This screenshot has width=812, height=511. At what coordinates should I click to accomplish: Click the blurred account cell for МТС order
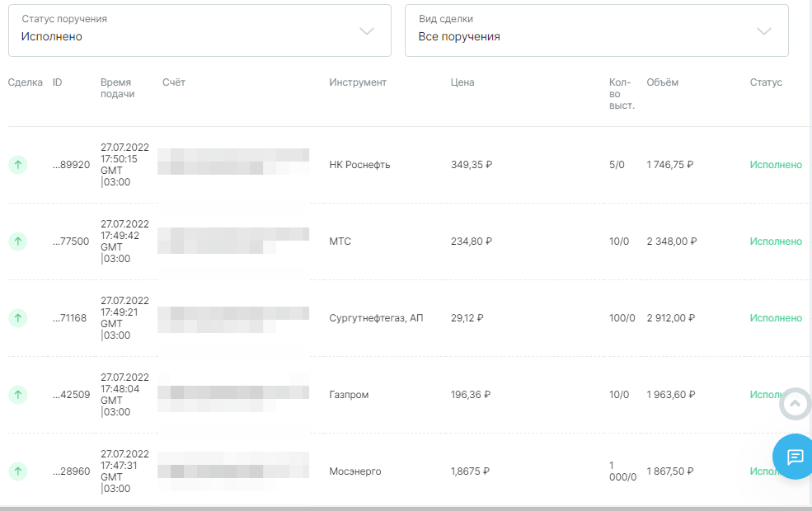pos(233,240)
